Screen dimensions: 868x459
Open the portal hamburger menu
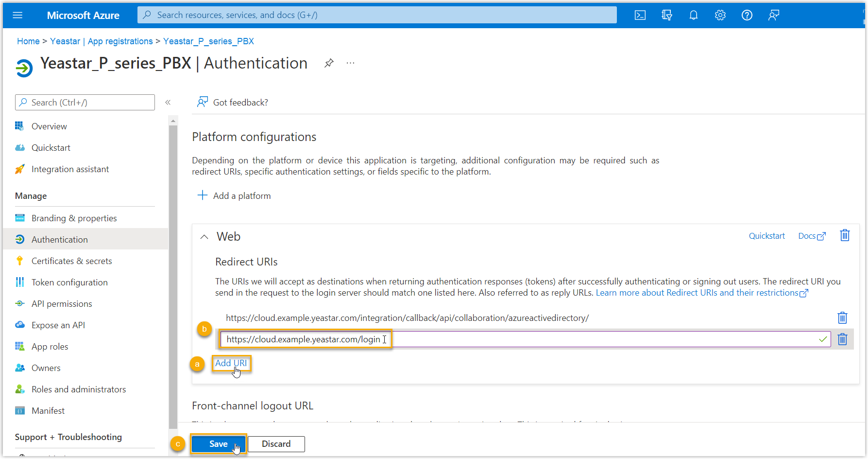(x=17, y=15)
